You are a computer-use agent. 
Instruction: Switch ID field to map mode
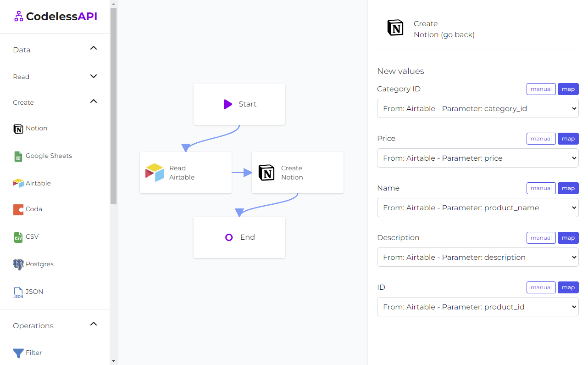point(568,287)
